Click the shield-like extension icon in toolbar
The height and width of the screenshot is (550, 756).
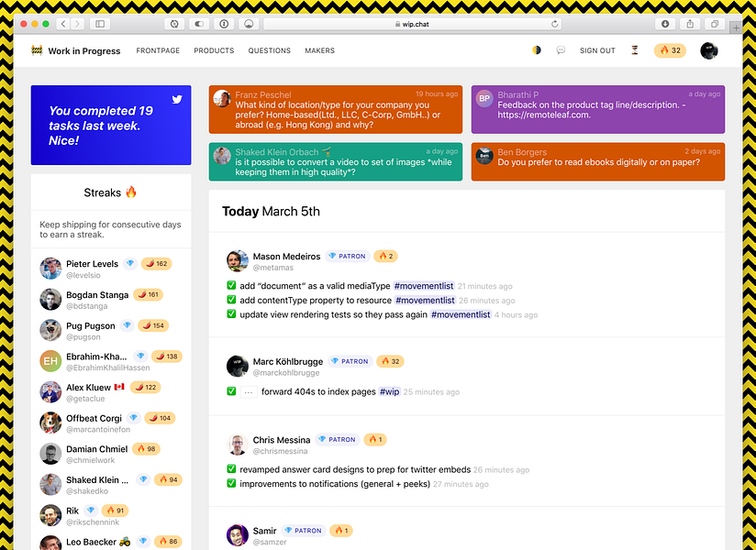coord(249,24)
